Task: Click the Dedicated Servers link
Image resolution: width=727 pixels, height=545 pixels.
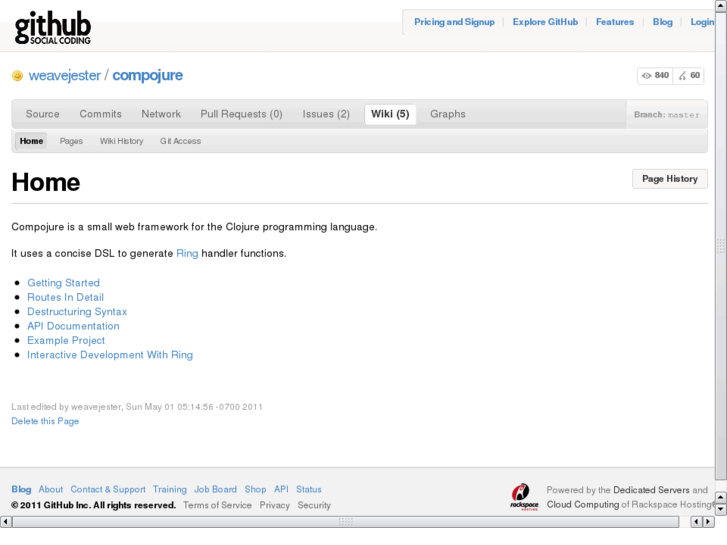Action: [651, 490]
